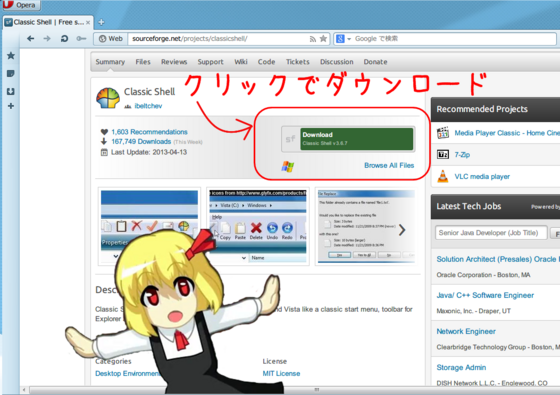Open a new tab with plus button

pos(101,22)
